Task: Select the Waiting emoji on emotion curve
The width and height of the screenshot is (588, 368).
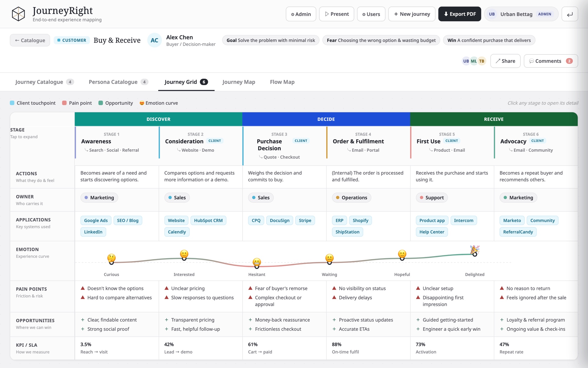Action: [x=329, y=258]
